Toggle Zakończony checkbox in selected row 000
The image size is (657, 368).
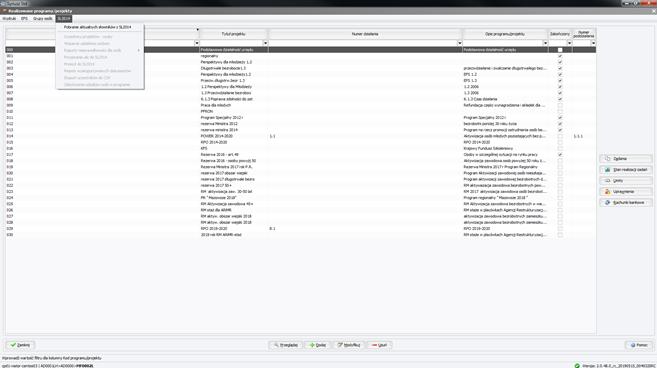[x=560, y=50]
